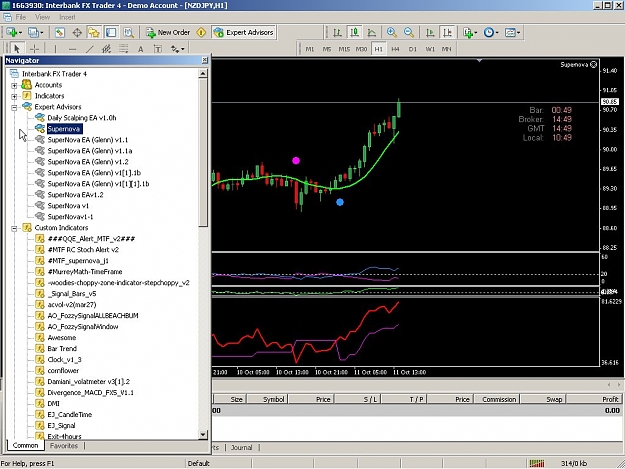Select the Crosshair tool
The height and width of the screenshot is (469, 625).
[34, 49]
